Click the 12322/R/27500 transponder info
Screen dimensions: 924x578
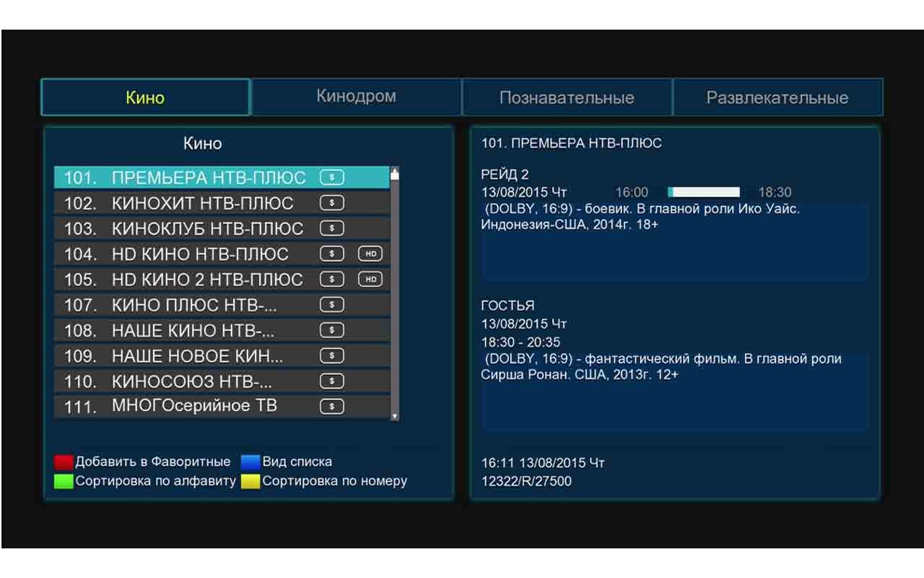pos(526,480)
